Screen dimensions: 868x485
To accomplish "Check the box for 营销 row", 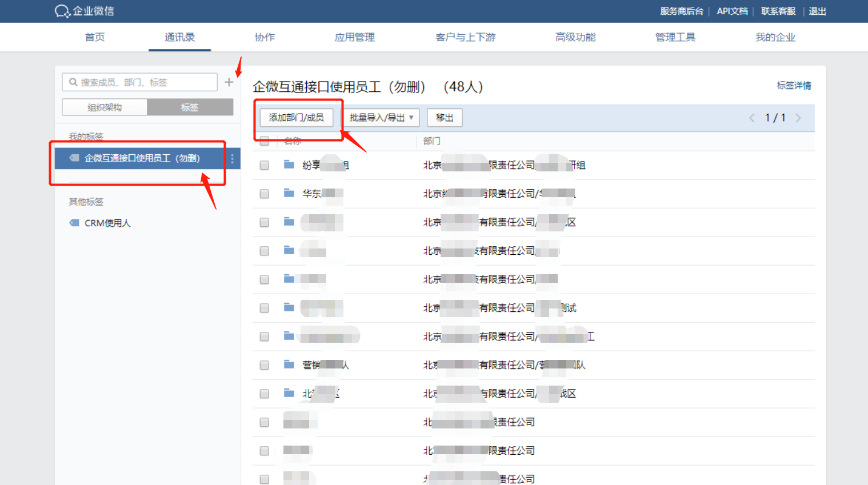I will (264, 365).
